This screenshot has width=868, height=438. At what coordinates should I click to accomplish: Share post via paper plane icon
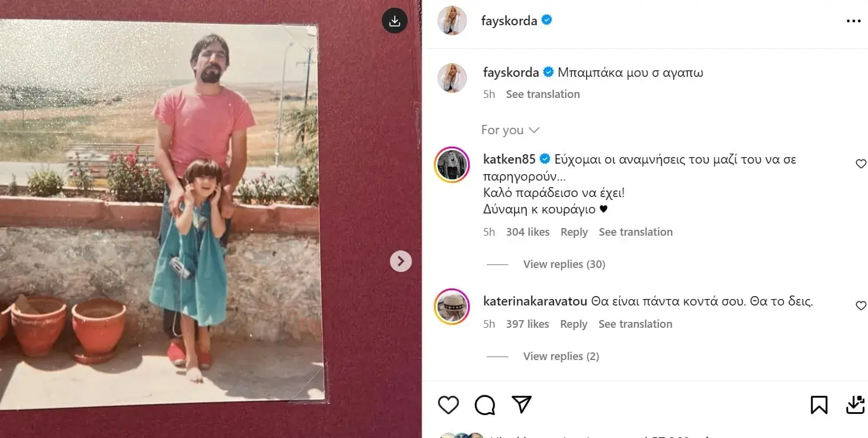[521, 404]
